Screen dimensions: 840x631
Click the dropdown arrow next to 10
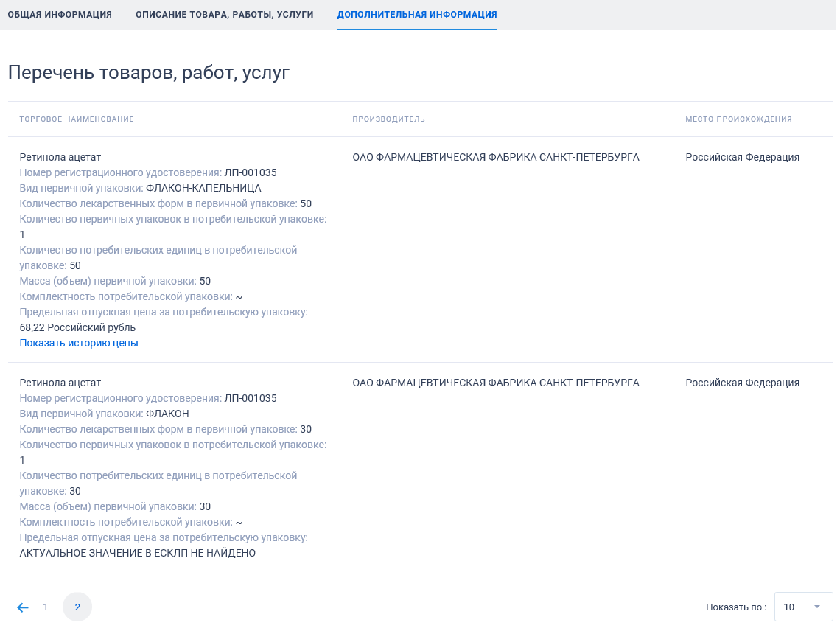pyautogui.click(x=817, y=607)
